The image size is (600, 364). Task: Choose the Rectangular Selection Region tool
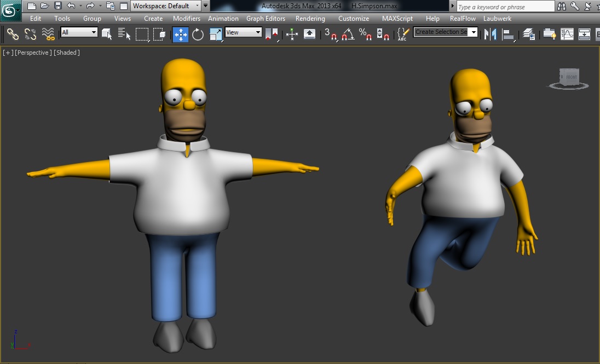pos(142,34)
